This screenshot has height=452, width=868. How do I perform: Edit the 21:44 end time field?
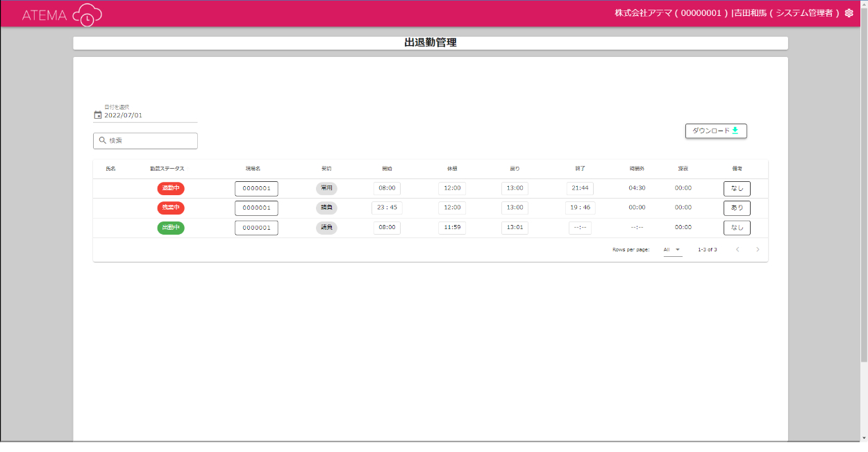point(580,188)
